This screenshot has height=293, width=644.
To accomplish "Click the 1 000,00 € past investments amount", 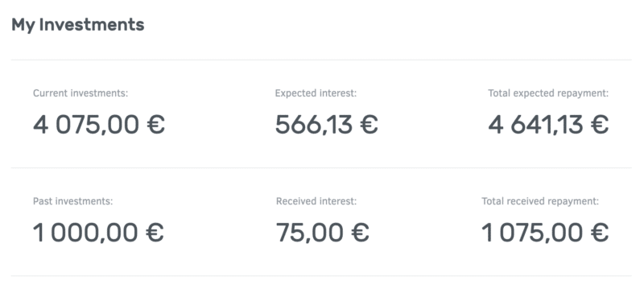I will coord(98,232).
